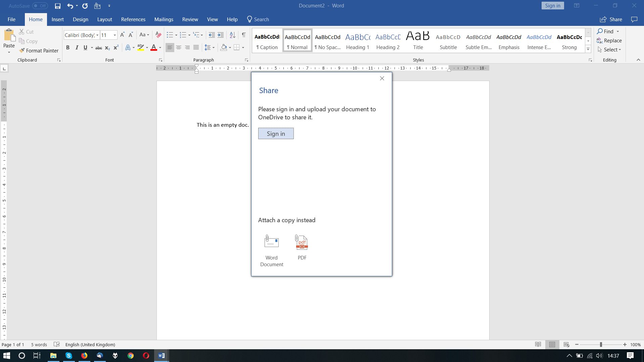Open the font name dropdown

tap(97, 35)
